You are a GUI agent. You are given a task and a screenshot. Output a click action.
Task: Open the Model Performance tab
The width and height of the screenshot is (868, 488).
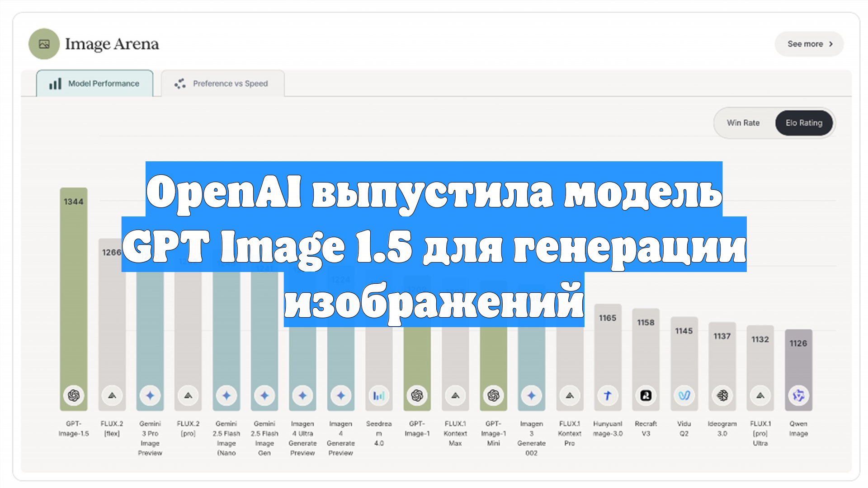click(x=95, y=84)
